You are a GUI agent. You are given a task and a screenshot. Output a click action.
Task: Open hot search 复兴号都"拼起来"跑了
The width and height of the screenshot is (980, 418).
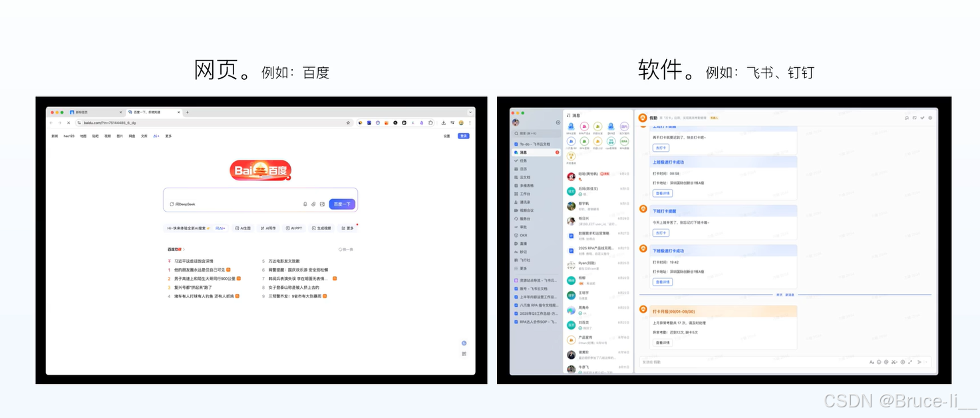pos(194,288)
